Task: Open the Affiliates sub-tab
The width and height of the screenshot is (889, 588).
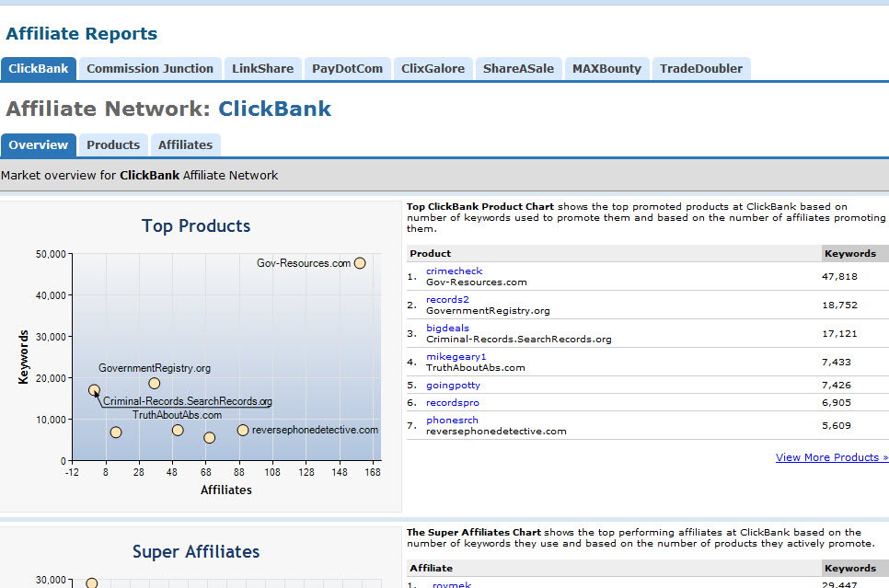Action: [185, 145]
